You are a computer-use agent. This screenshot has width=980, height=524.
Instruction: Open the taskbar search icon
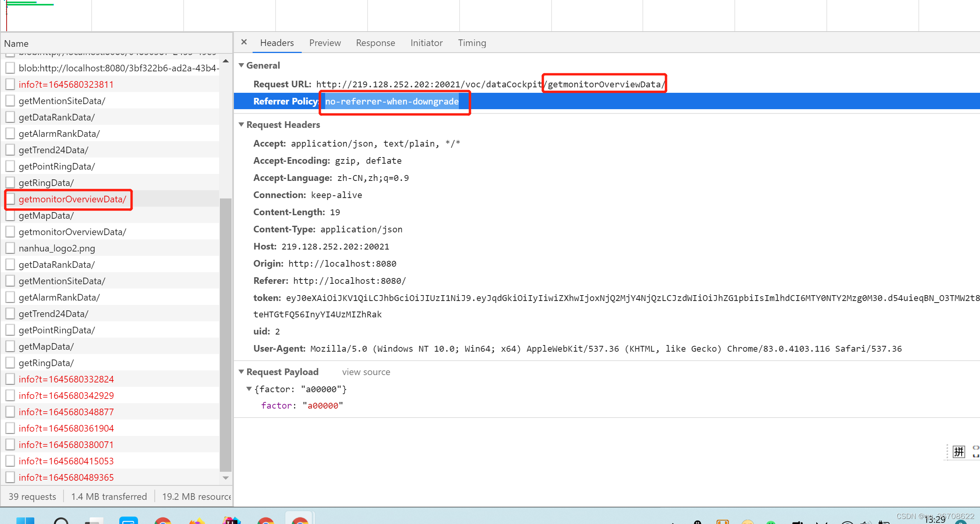(61, 520)
